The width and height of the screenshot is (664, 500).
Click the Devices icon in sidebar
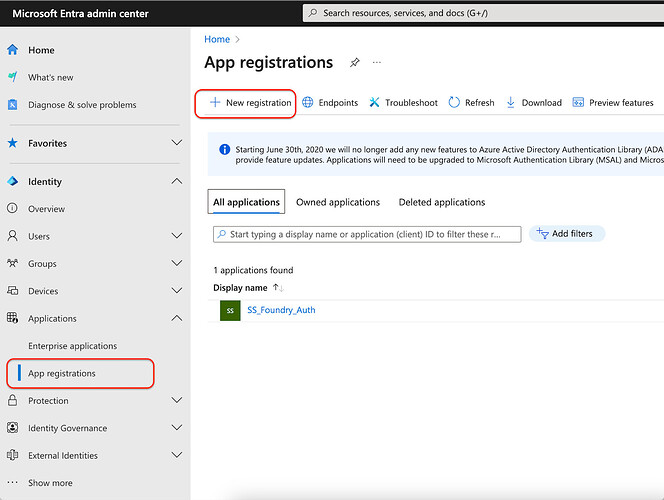(x=13, y=291)
